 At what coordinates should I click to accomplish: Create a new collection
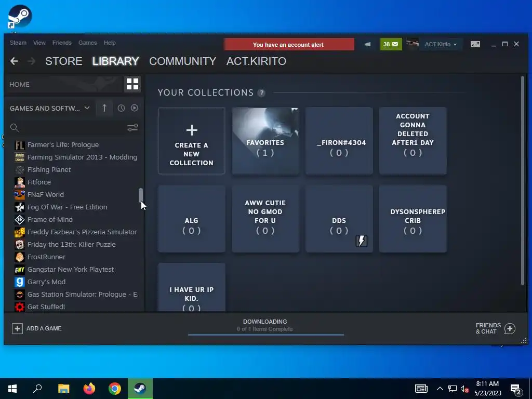click(192, 141)
